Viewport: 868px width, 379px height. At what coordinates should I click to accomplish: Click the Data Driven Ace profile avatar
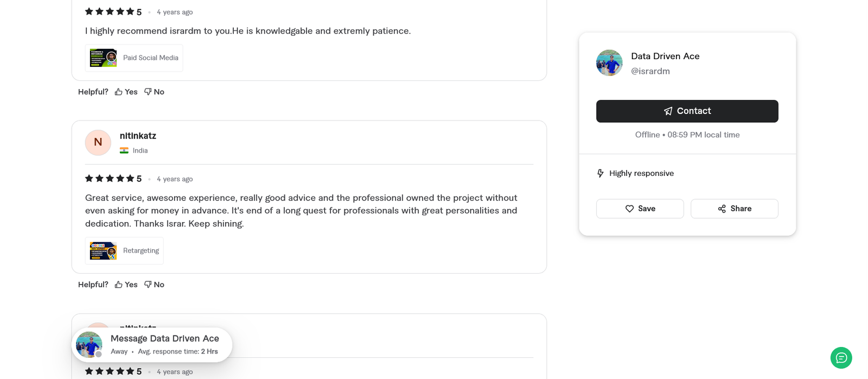609,62
